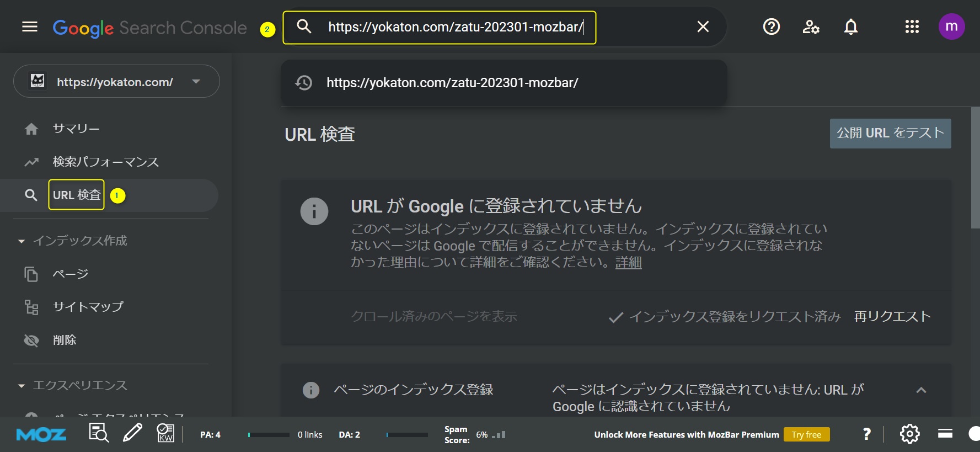Click the sitemap tree icon

[x=31, y=307]
